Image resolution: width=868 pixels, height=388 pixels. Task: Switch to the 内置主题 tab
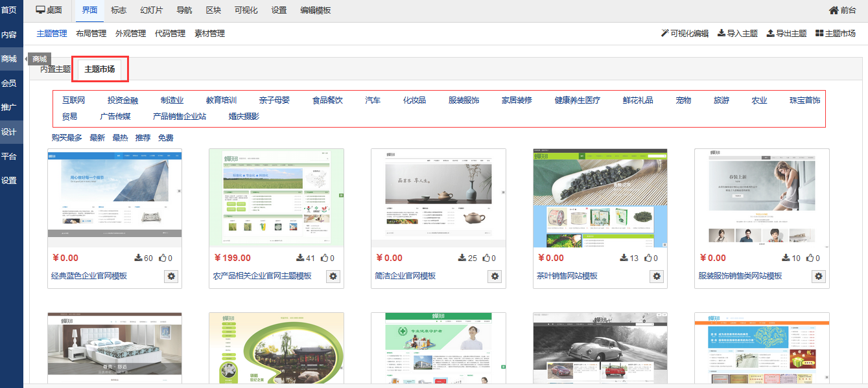[x=55, y=69]
